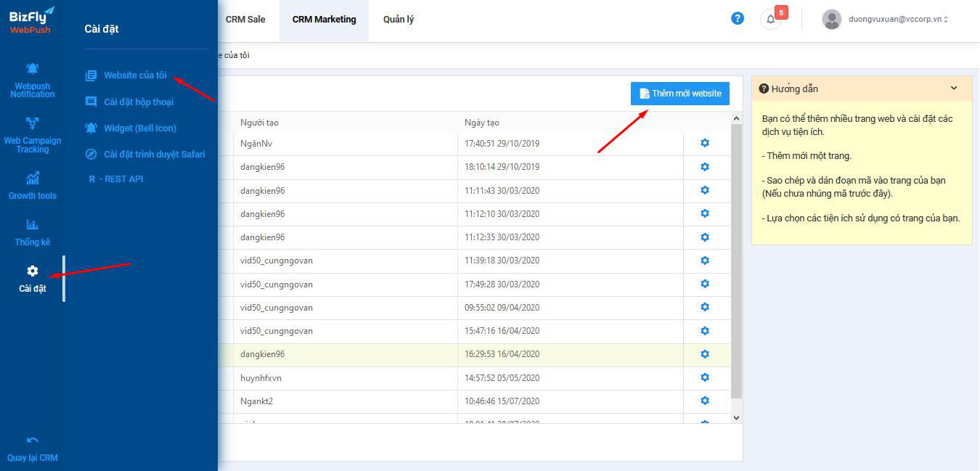Select the Cài đặt gear in sidebar
The width and height of the screenshot is (980, 471).
(32, 279)
